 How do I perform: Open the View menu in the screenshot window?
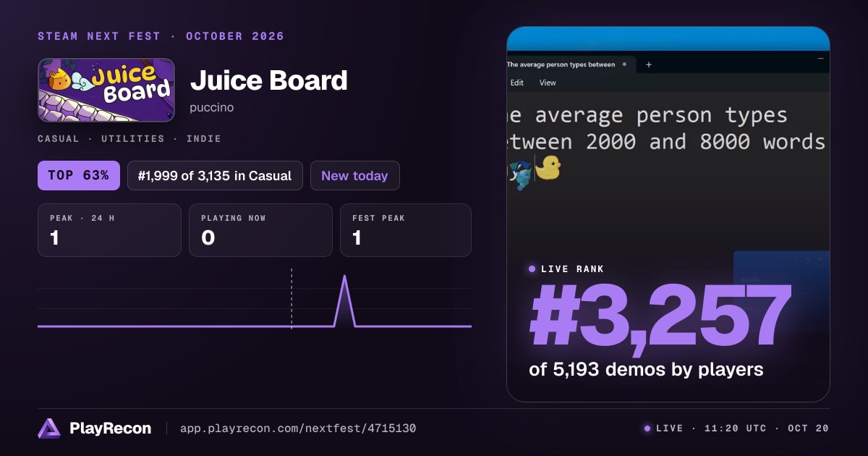click(548, 83)
